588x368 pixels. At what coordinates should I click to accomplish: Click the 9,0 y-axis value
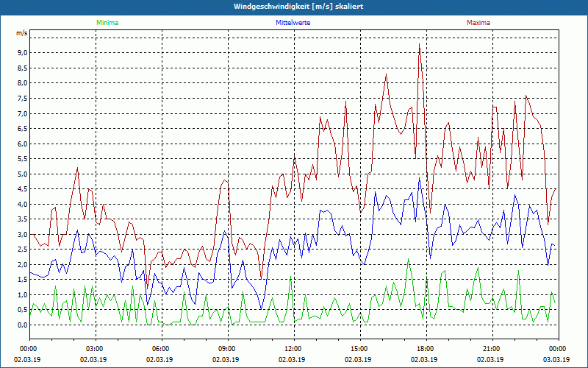pos(23,53)
